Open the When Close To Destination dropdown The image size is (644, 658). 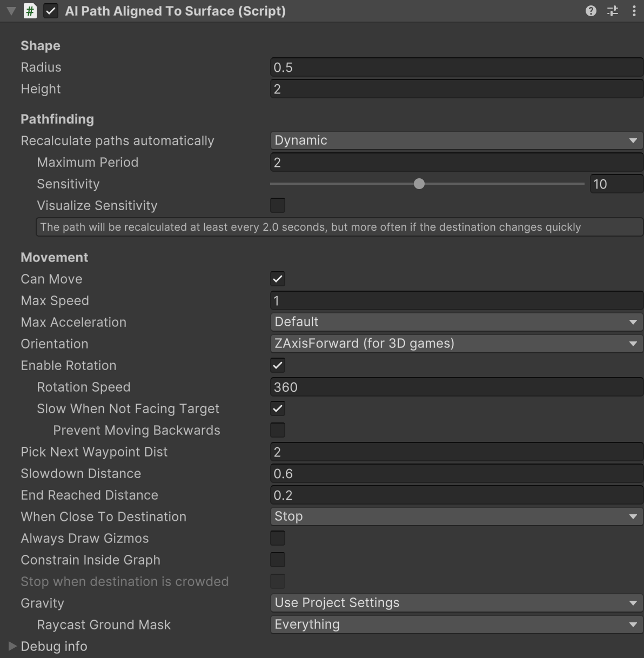point(456,516)
